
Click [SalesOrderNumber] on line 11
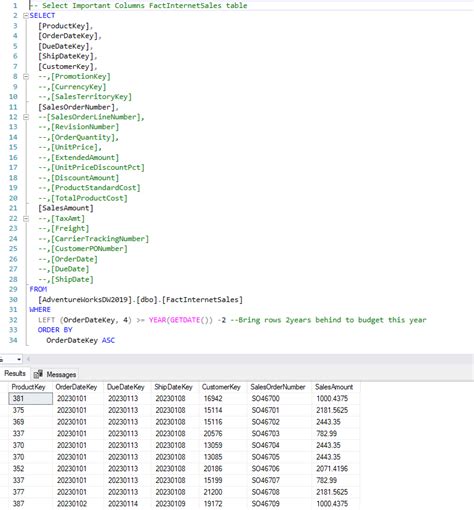[x=76, y=107]
